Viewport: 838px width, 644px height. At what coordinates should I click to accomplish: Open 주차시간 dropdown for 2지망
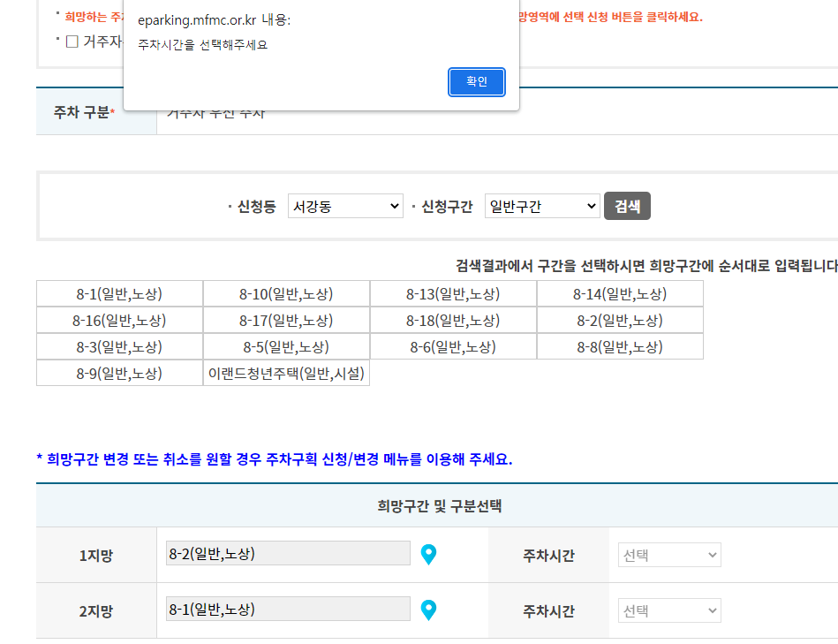click(668, 610)
